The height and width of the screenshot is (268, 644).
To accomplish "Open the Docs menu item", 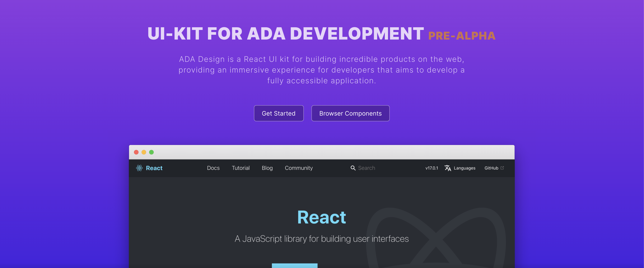I will click(213, 168).
